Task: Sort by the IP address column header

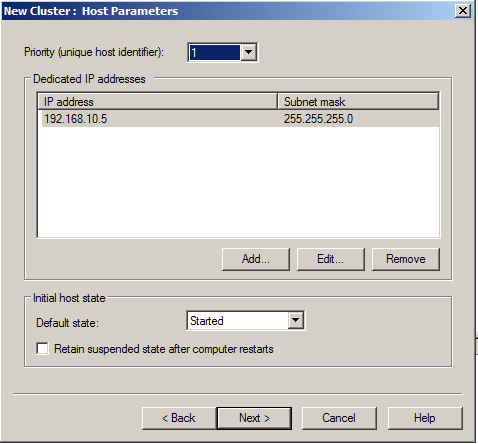Action: [157, 101]
